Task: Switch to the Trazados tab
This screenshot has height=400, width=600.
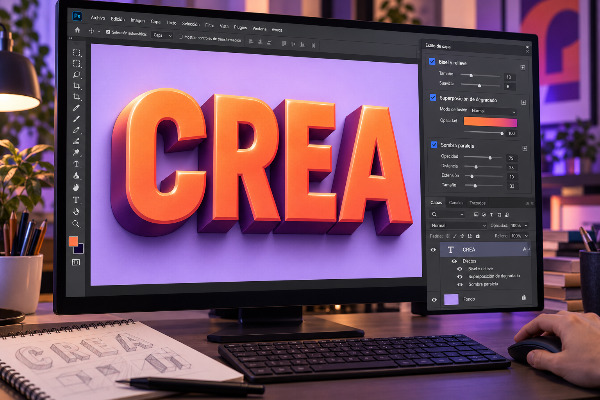Action: point(477,203)
